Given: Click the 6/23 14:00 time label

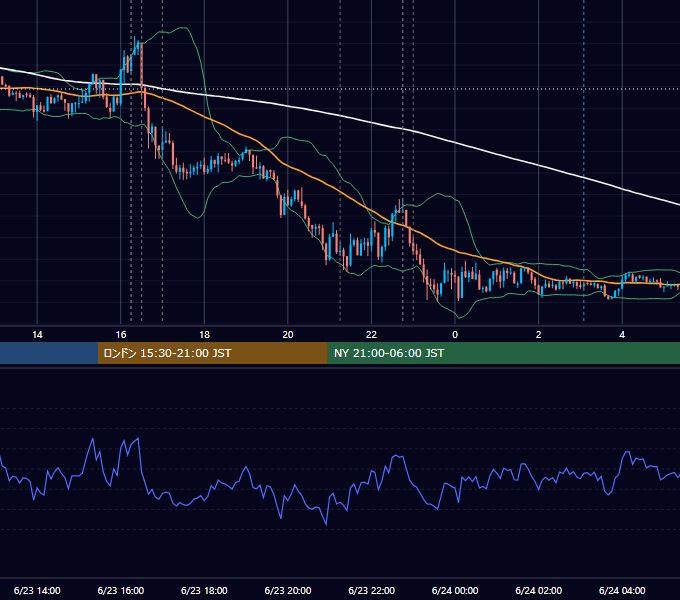Looking at the screenshot, I should coord(37,590).
